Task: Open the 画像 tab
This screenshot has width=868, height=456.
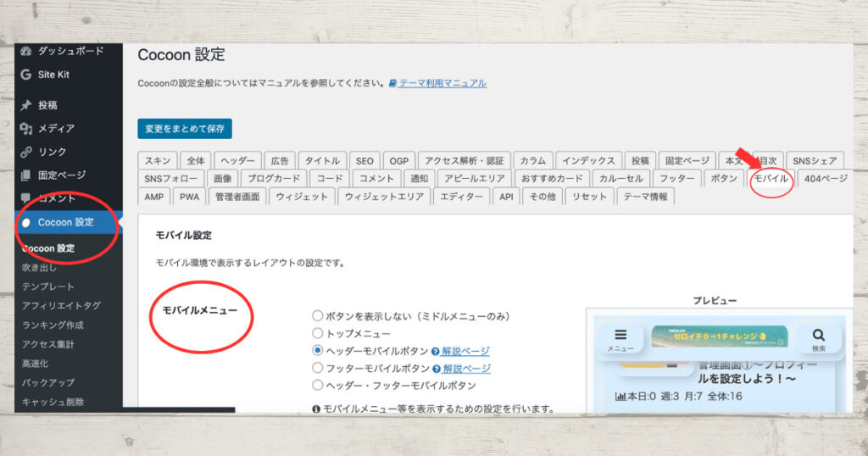Action: 223,178
